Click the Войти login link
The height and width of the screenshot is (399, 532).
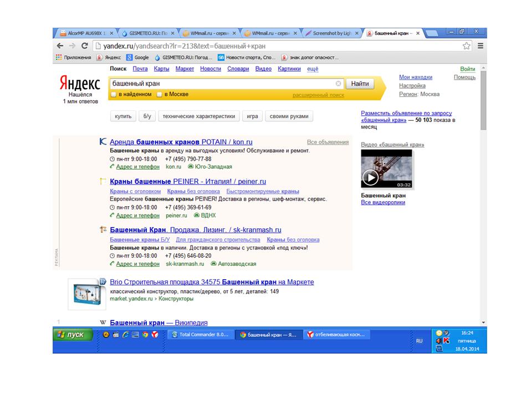click(468, 69)
